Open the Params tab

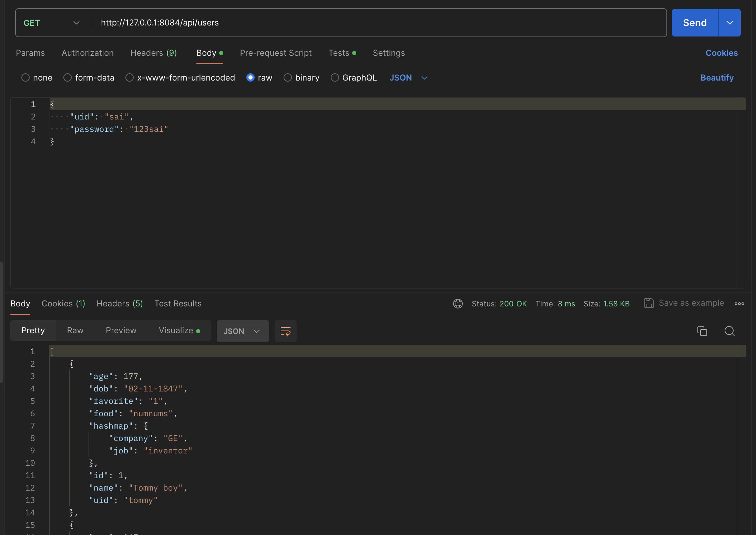pyautogui.click(x=30, y=53)
